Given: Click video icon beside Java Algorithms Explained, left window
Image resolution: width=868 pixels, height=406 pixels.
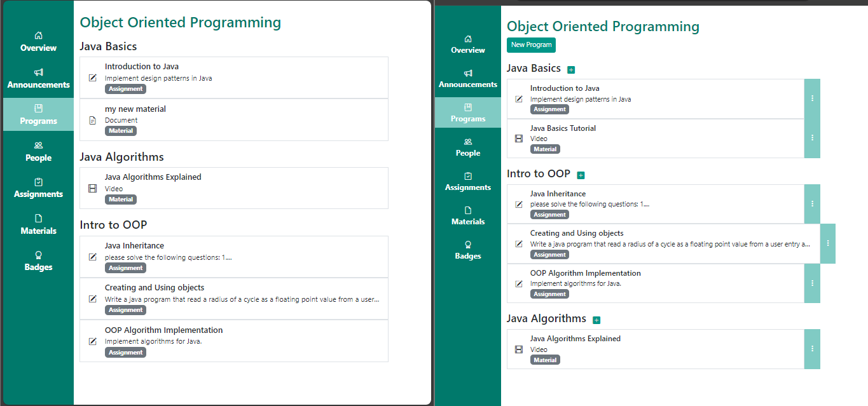Looking at the screenshot, I should click(93, 188).
